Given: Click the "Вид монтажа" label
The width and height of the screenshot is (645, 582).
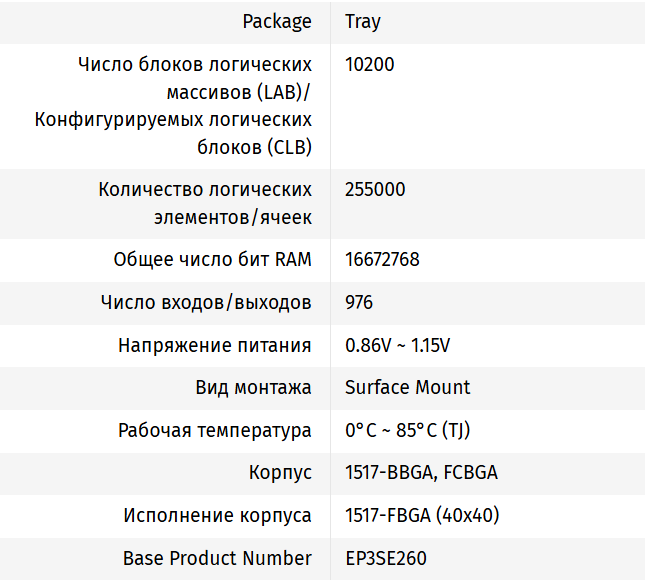Looking at the screenshot, I should click(x=253, y=387).
